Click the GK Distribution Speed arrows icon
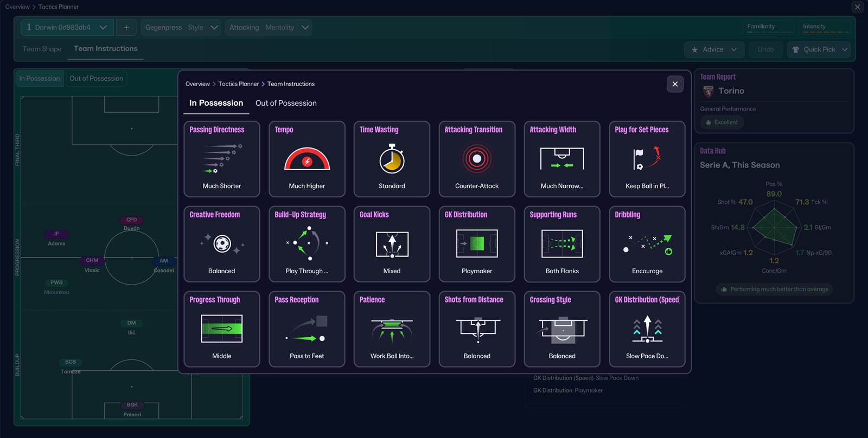This screenshot has height=438, width=868. click(647, 330)
